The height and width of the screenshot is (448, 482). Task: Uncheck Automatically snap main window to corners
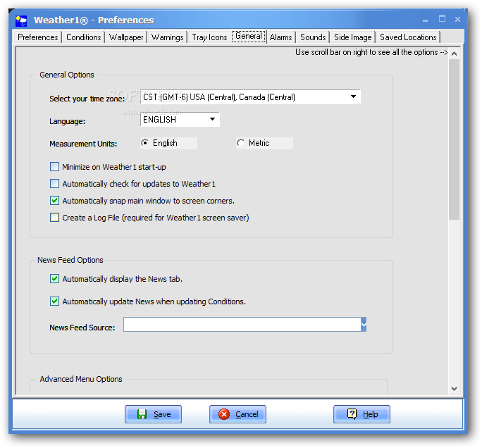pos(54,201)
